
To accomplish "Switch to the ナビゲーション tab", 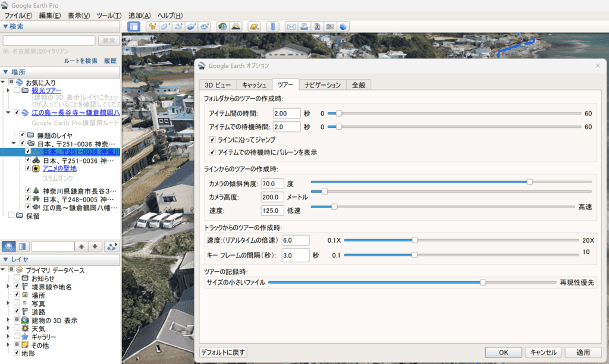I will click(x=322, y=84).
